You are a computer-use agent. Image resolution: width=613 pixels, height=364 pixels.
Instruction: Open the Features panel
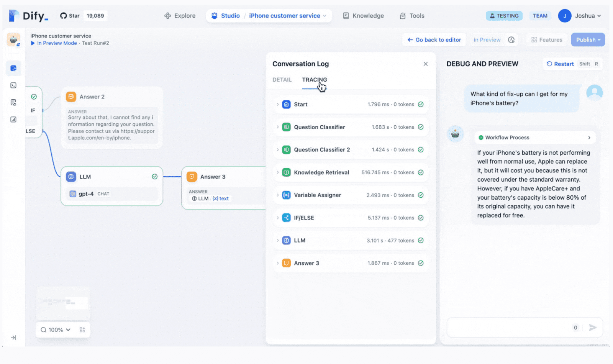[547, 40]
